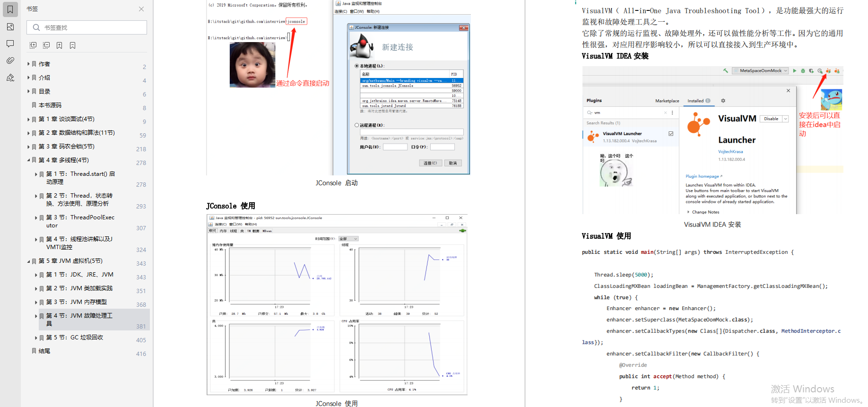Go to bookmark 本书源码
Viewport: 868px width, 407px height.
tap(50, 105)
